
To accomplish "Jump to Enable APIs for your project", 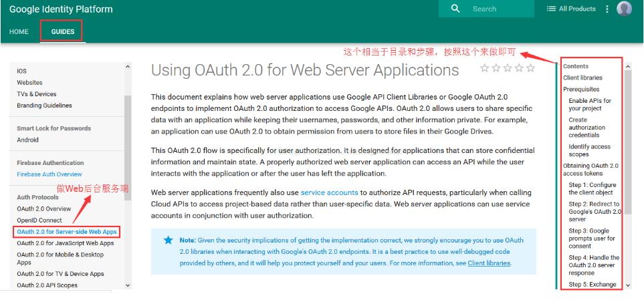I will pyautogui.click(x=590, y=105).
